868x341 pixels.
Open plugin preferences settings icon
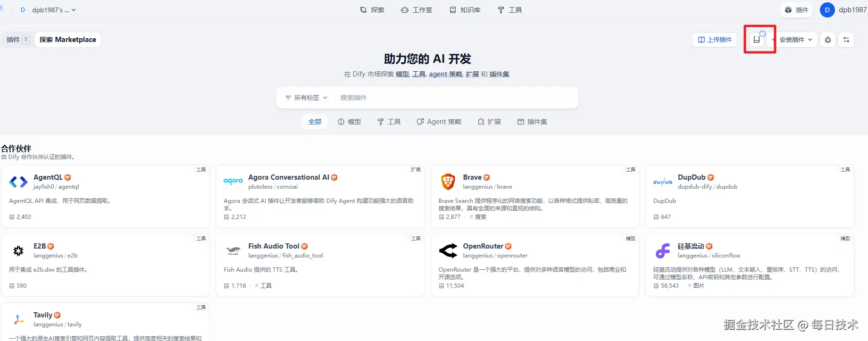click(846, 40)
